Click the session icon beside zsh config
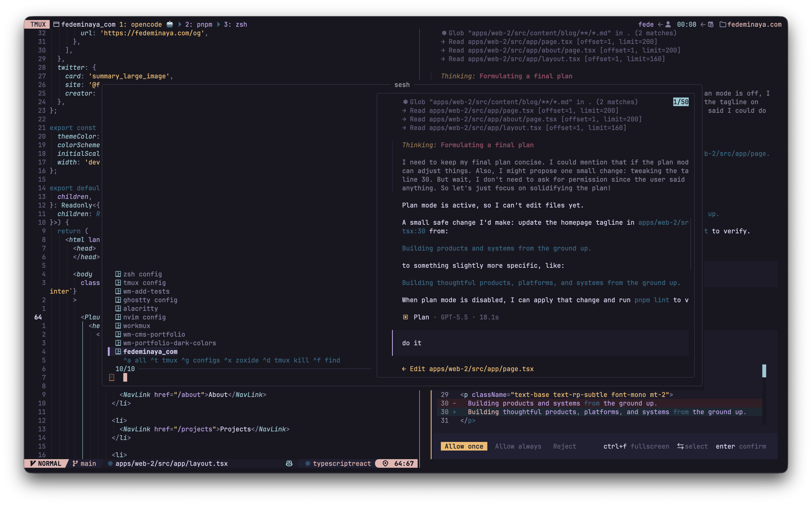This screenshot has height=505, width=812. coord(118,274)
